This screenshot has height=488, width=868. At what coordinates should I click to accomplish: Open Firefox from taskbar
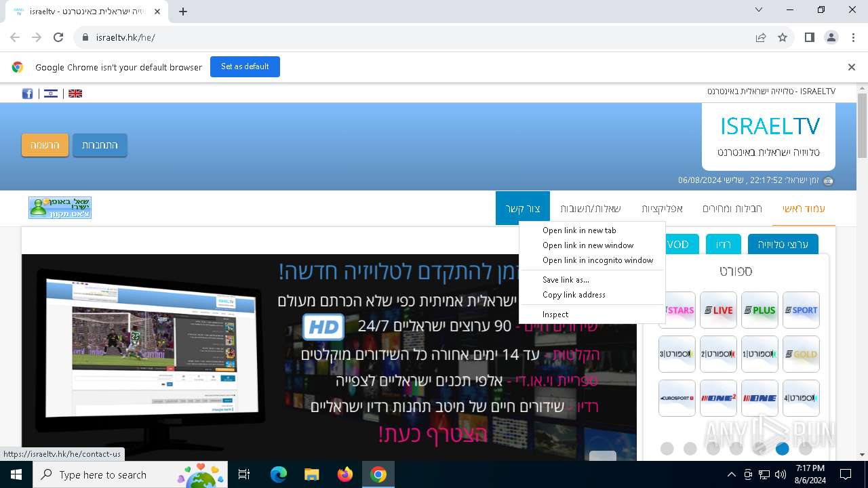pos(345,474)
